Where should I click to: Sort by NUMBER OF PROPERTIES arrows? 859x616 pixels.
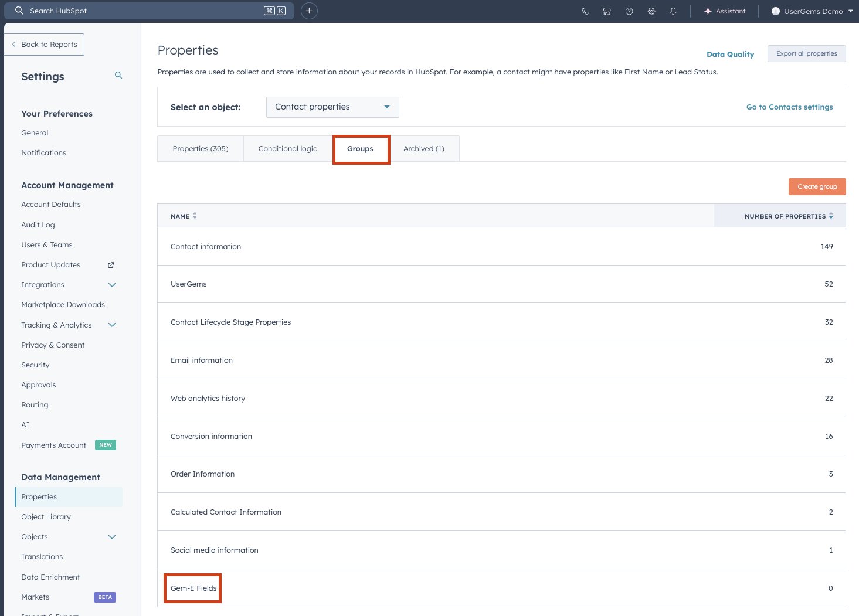[x=831, y=216]
